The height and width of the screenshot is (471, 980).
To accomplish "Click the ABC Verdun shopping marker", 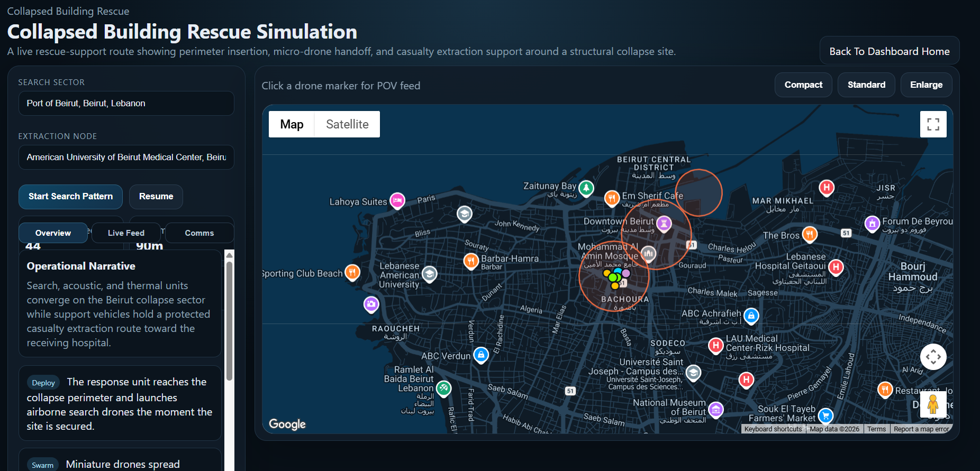I will pyautogui.click(x=481, y=355).
